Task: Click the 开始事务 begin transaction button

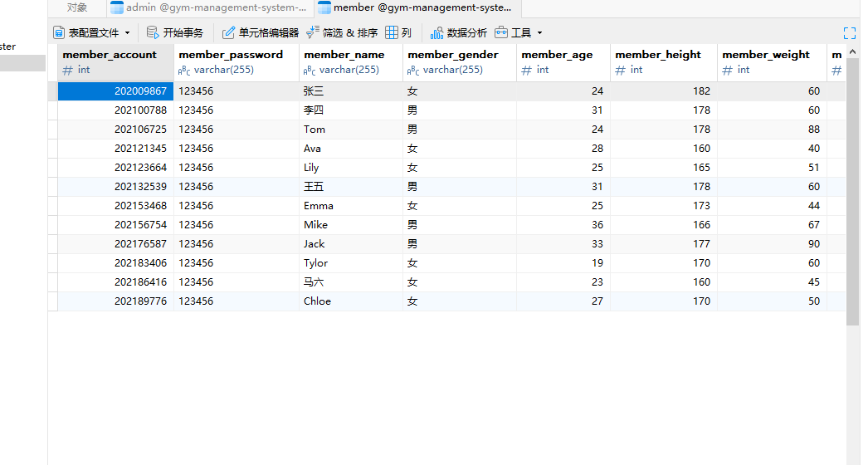Action: [x=175, y=32]
